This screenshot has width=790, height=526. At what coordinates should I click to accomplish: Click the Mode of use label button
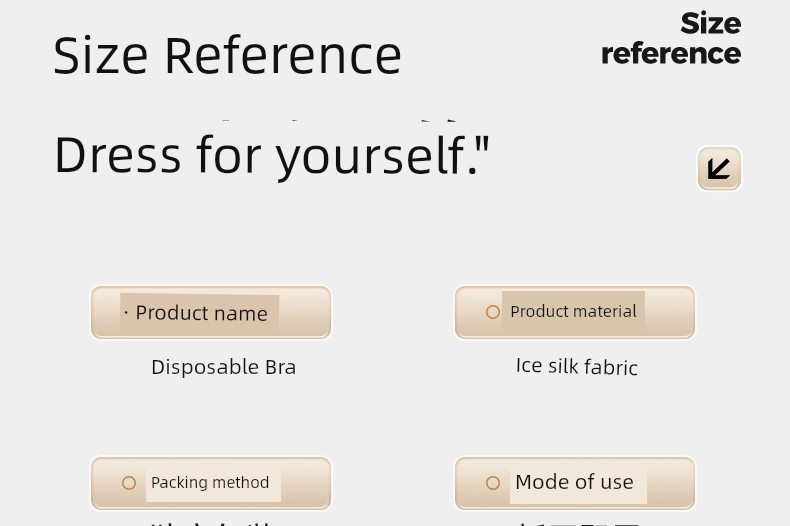[575, 483]
